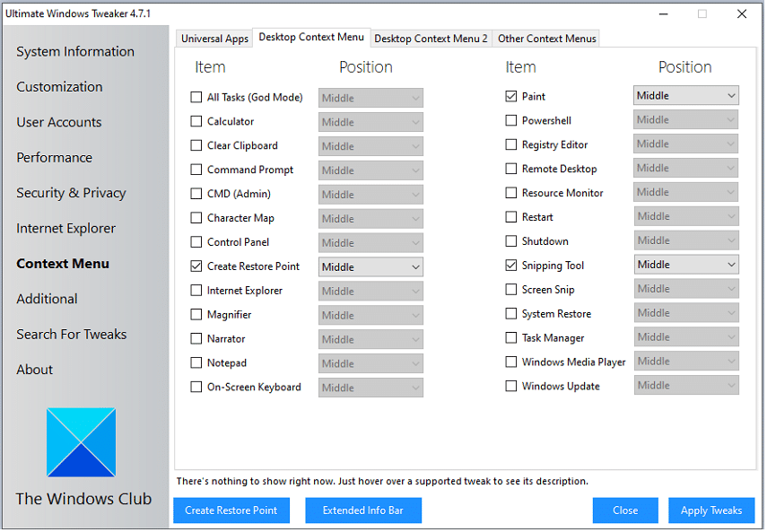Enable the Windows Update checkbox

[x=511, y=387]
